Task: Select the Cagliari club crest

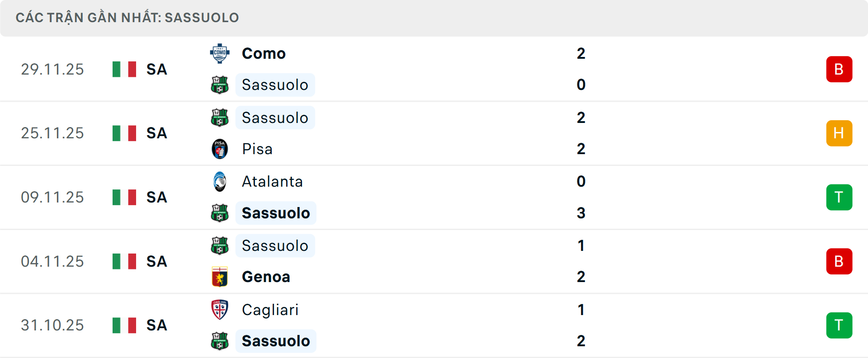Action: [x=220, y=310]
